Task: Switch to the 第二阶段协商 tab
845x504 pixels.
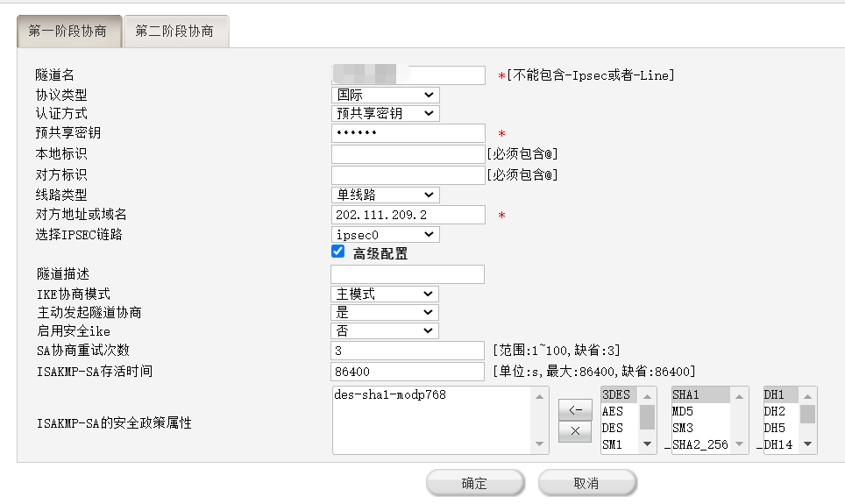Action: coord(174,32)
